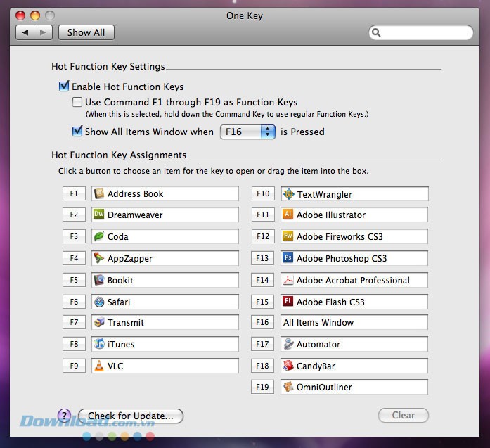Click the Dreamweaver icon in F2 slot
Viewport: 490px width, 448px height.
pos(99,215)
